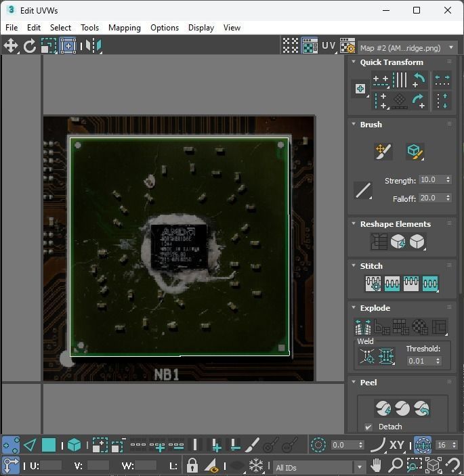Open the Tools menu
464x476 pixels.
click(89, 28)
